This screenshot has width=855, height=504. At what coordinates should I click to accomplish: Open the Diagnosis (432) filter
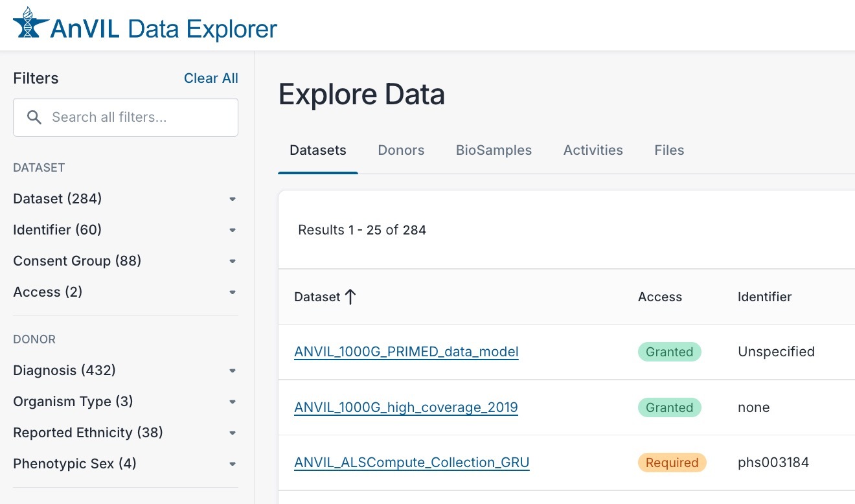tap(125, 371)
